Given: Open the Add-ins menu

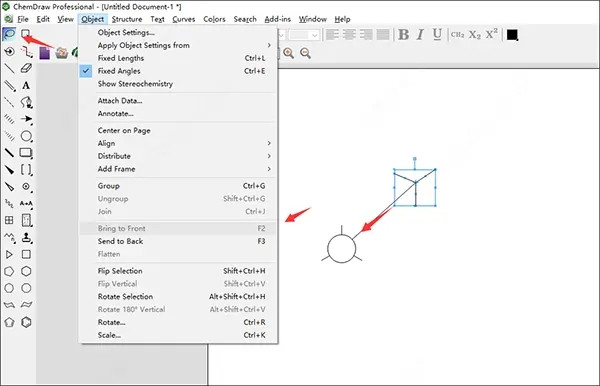Looking at the screenshot, I should tap(277, 19).
